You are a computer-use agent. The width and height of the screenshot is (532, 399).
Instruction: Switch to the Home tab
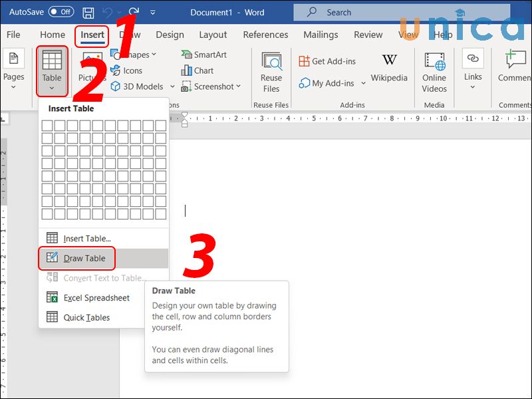click(x=53, y=35)
